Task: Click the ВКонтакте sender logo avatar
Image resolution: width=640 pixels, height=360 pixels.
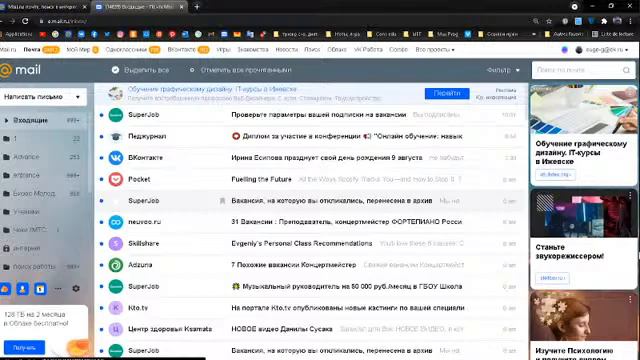Action: pos(116,158)
